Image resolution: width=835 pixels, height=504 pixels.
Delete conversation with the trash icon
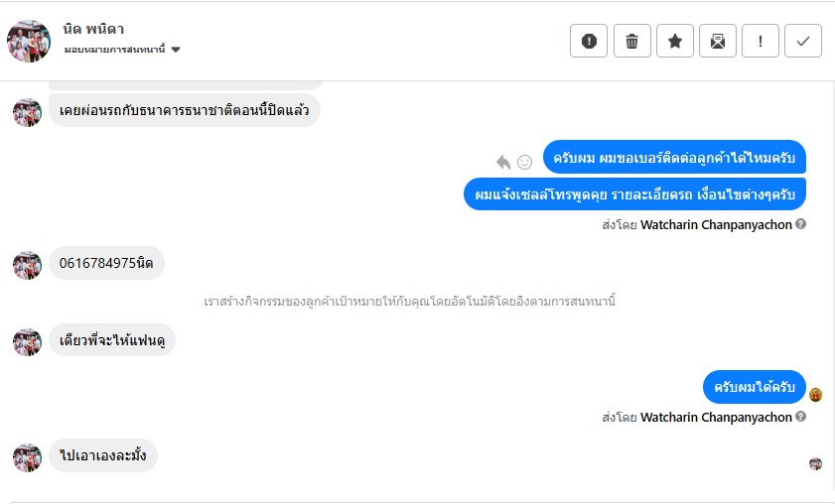tap(631, 41)
